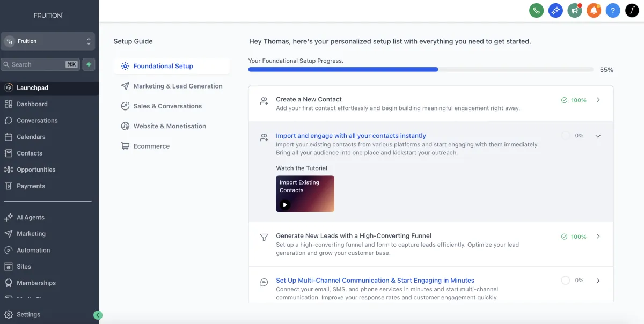The width and height of the screenshot is (644, 324).
Task: Click the FRUITION logo in sidebar
Action: coord(48,16)
